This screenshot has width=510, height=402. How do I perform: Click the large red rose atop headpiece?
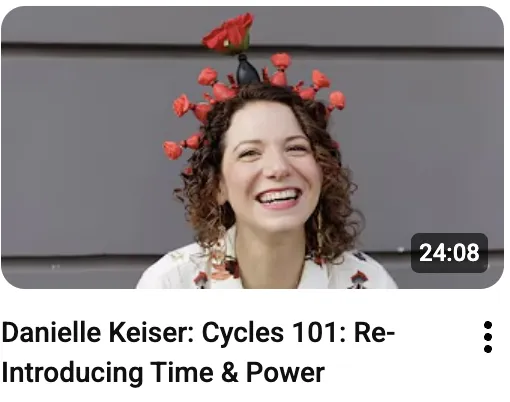click(x=228, y=34)
